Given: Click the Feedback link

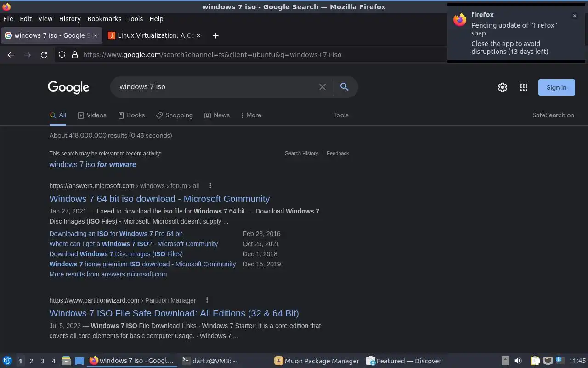Looking at the screenshot, I should [x=338, y=153].
